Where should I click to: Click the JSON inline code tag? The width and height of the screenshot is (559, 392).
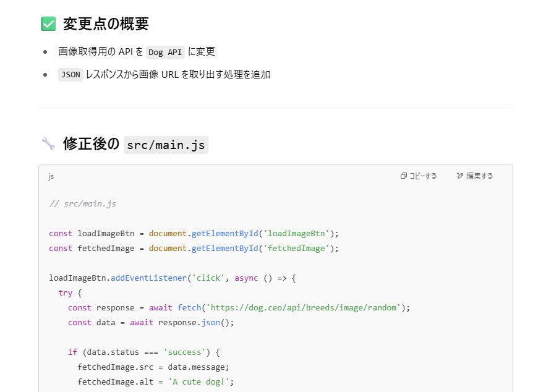pyautogui.click(x=70, y=75)
